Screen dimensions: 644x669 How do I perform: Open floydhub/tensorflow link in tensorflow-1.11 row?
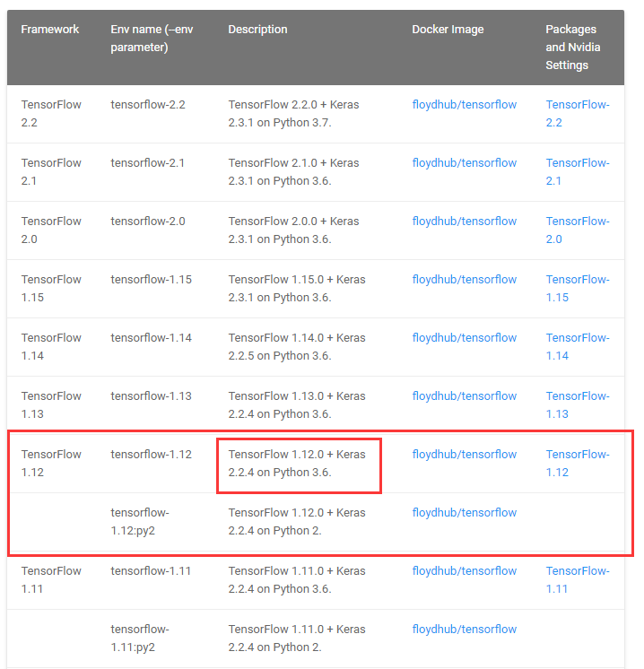pos(465,571)
